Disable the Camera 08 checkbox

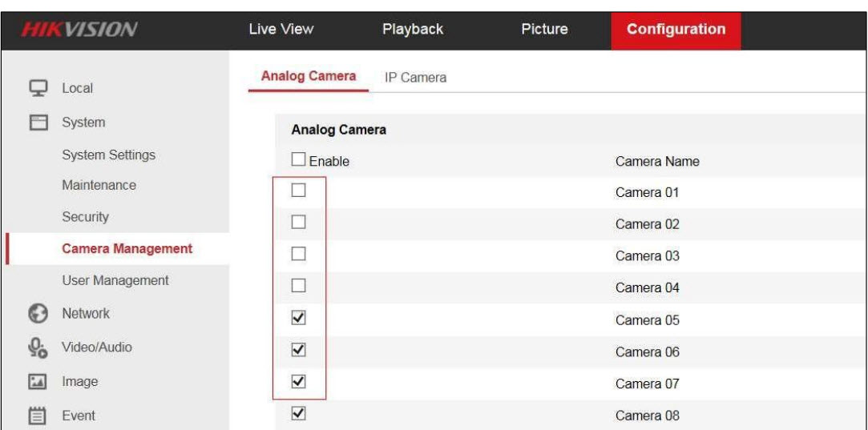(298, 414)
